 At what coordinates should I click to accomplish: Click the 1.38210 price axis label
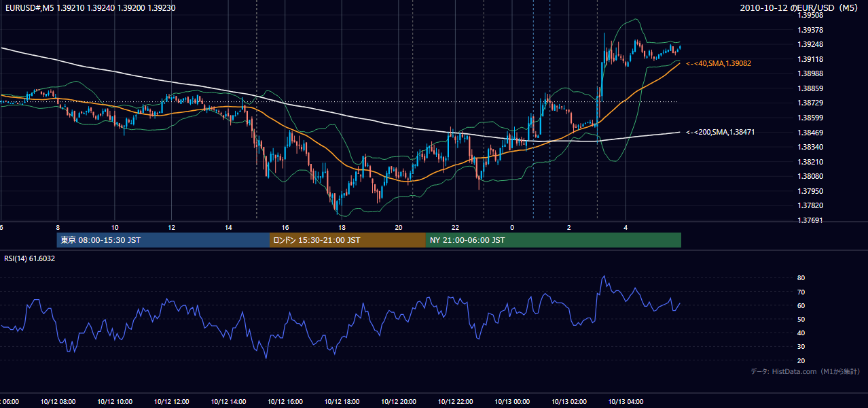(x=810, y=162)
